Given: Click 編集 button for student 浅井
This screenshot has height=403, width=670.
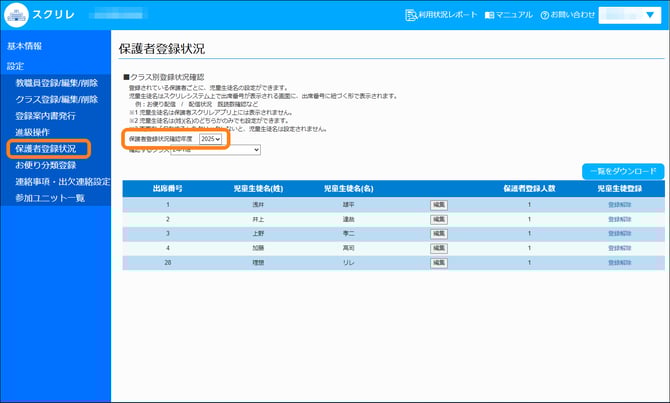Looking at the screenshot, I should (439, 205).
